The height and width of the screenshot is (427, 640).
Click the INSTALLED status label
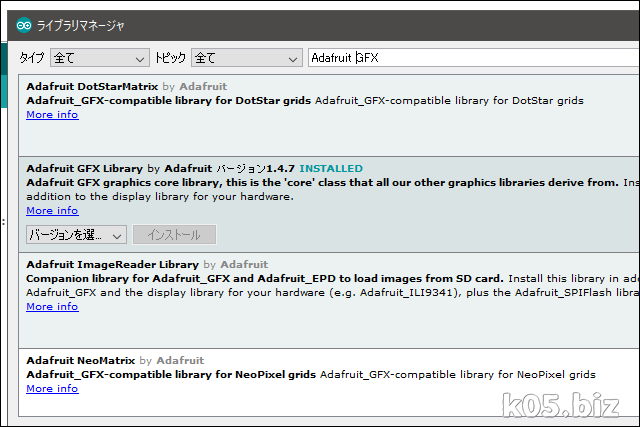click(331, 169)
